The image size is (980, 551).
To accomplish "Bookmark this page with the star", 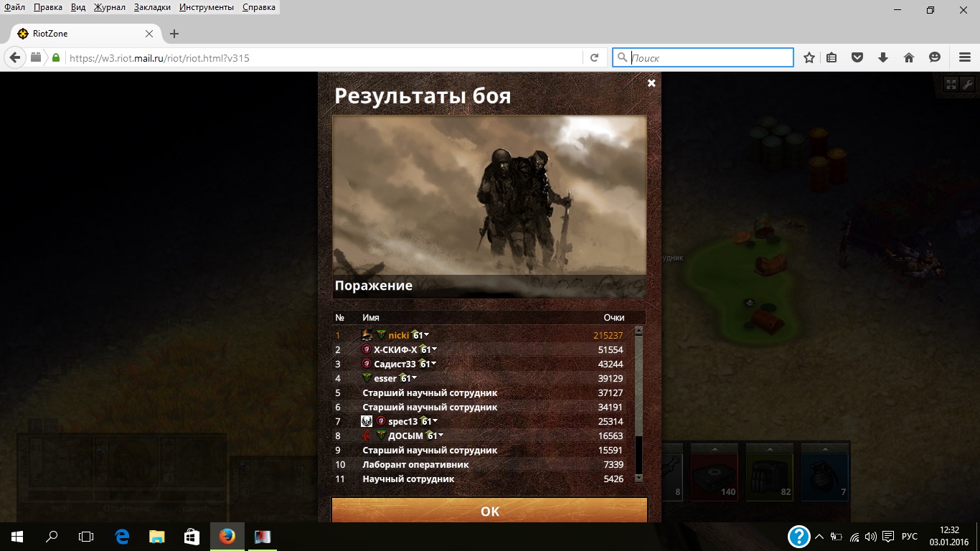I will pyautogui.click(x=809, y=57).
